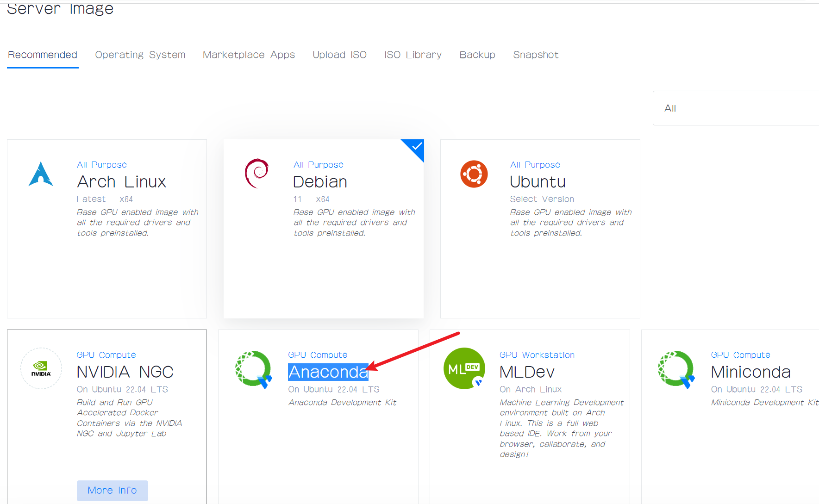819x504 pixels.
Task: Click All Purpose label above Debian
Action: point(319,165)
